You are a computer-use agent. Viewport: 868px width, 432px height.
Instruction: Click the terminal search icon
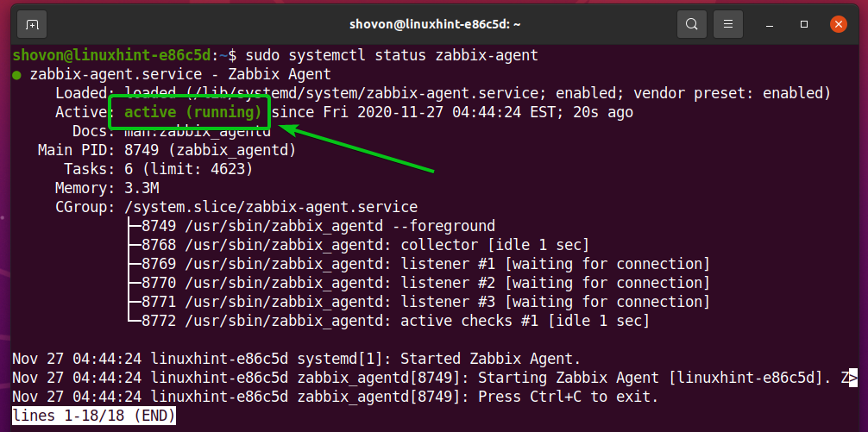[x=690, y=24]
